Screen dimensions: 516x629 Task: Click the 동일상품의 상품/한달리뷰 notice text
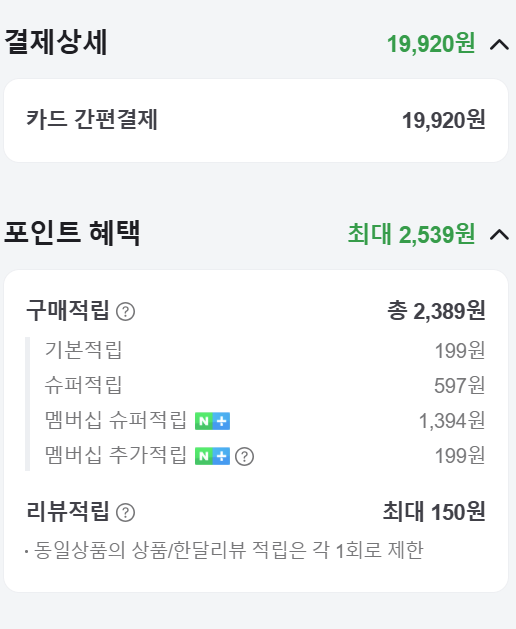[x=229, y=550]
